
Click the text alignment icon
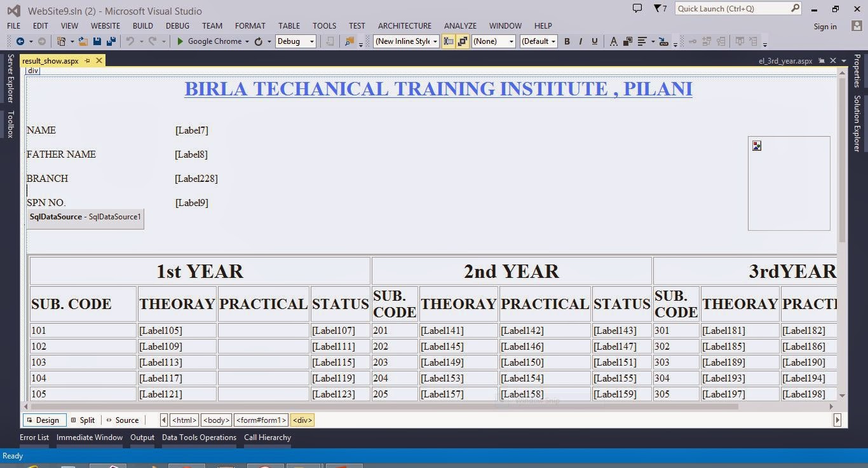(x=642, y=41)
